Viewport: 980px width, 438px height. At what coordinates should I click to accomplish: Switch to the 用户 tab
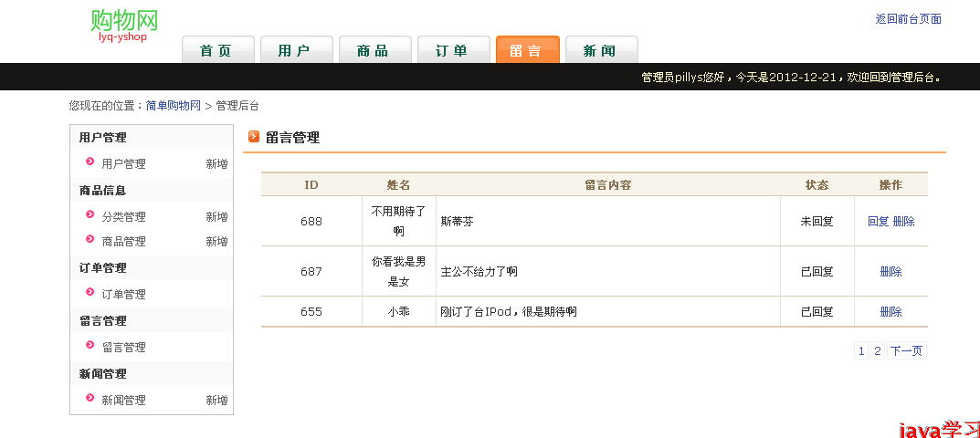[296, 49]
